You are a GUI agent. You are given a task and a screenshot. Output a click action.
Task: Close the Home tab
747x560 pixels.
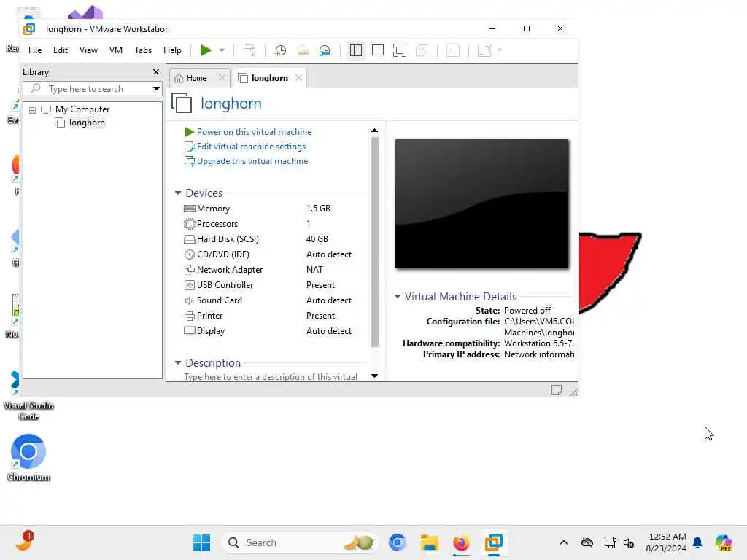(222, 77)
